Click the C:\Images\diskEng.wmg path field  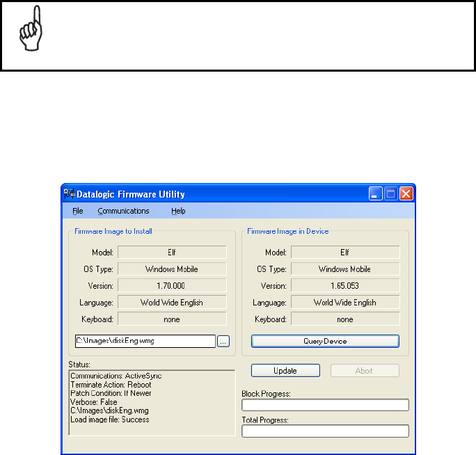point(145,341)
